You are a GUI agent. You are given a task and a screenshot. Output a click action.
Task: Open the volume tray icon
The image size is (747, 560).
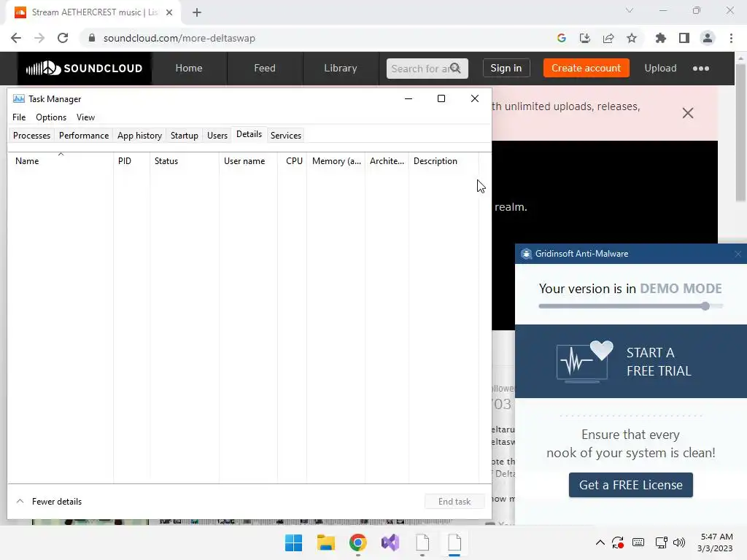tap(679, 542)
